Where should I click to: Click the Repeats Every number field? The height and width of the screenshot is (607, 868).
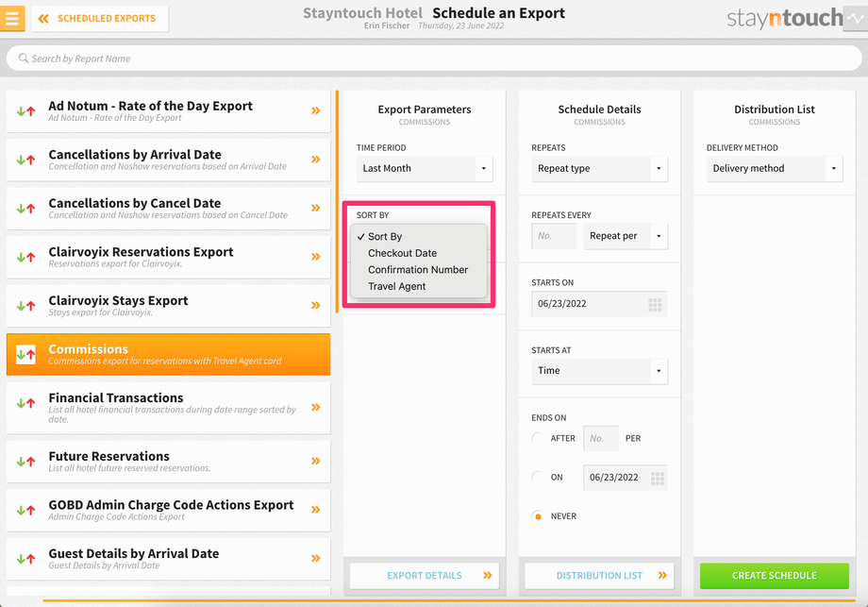(x=554, y=236)
